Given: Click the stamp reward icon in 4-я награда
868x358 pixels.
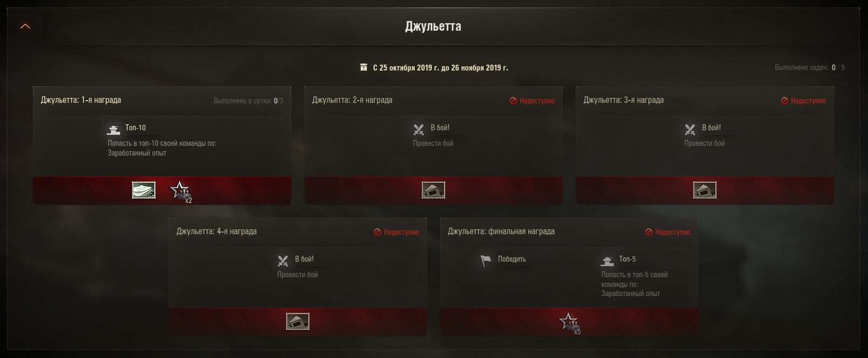Looking at the screenshot, I should click(298, 321).
